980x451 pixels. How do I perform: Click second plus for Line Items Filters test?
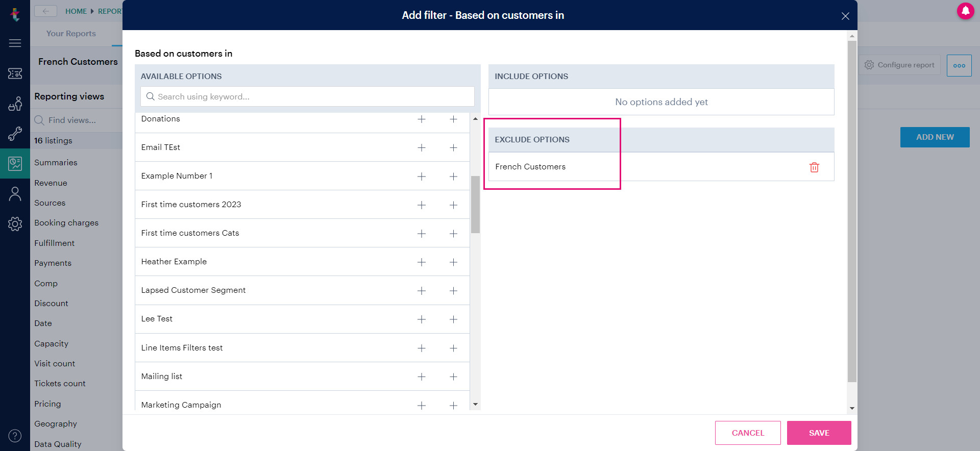[x=453, y=348]
